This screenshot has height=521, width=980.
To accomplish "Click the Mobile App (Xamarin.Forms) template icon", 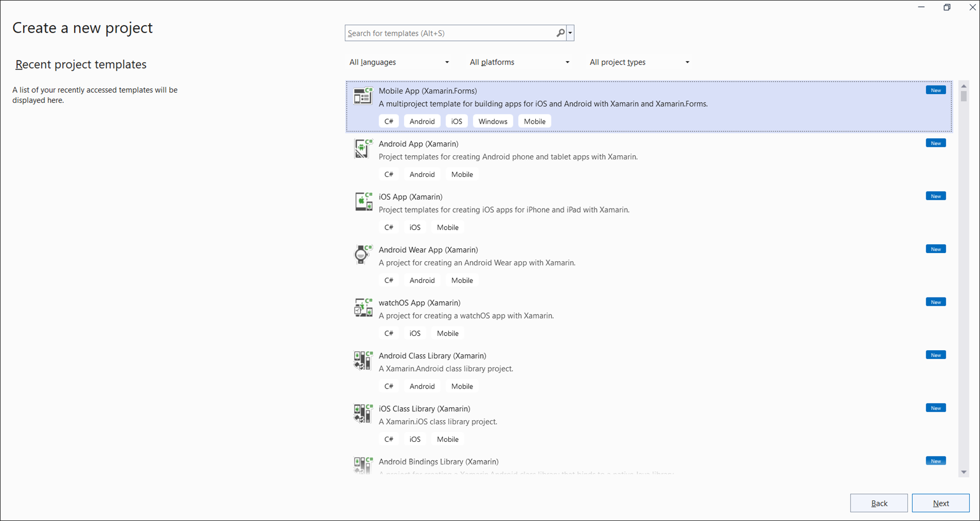I will click(x=363, y=96).
